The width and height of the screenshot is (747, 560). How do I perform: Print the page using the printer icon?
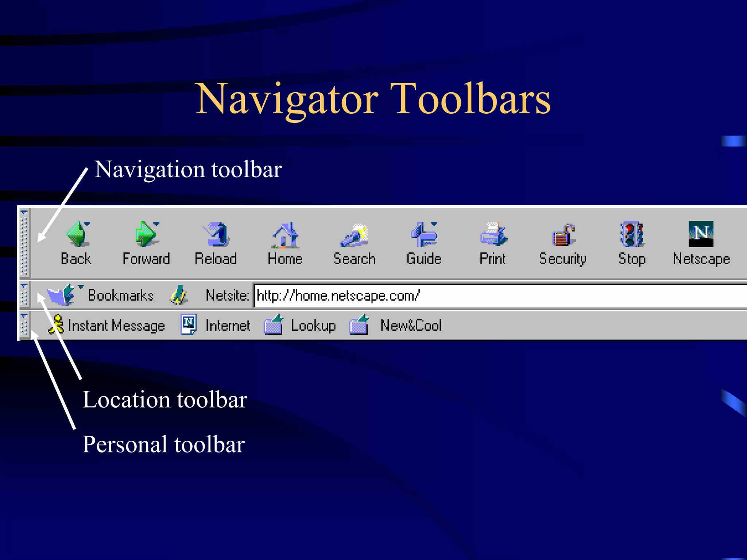click(493, 234)
